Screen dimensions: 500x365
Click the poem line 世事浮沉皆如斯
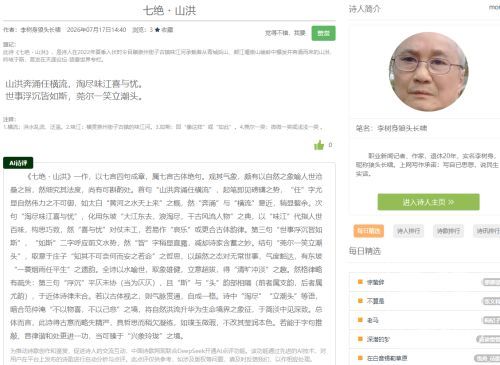(x=36, y=96)
